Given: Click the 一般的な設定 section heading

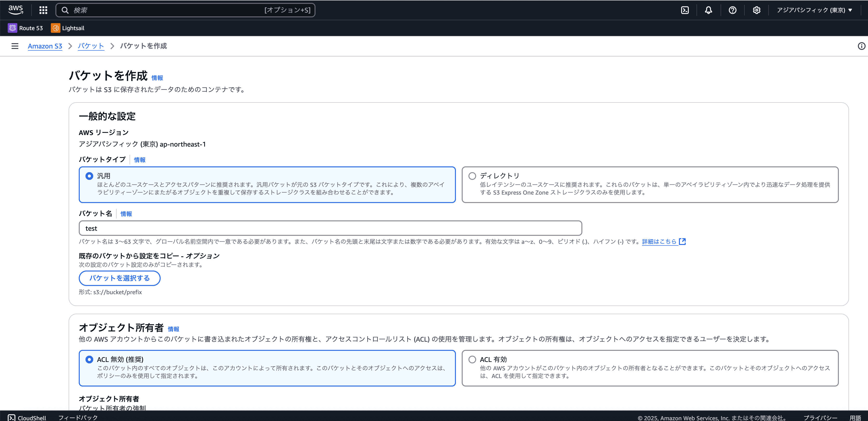Looking at the screenshot, I should 107,116.
